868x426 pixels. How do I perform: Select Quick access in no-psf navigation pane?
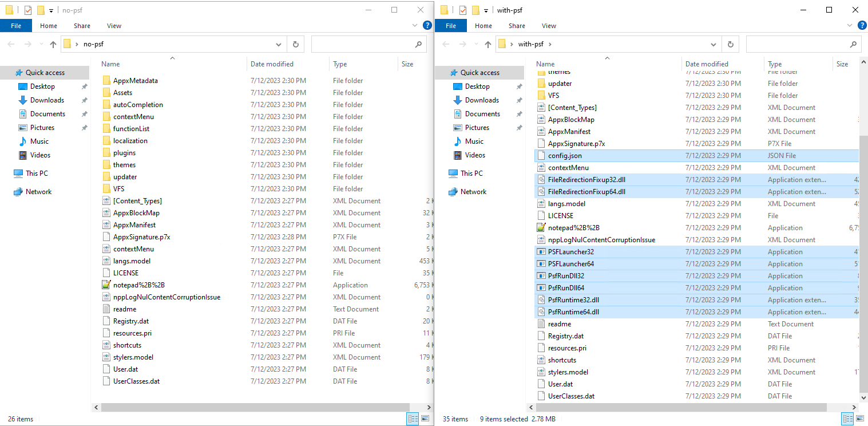[45, 73]
